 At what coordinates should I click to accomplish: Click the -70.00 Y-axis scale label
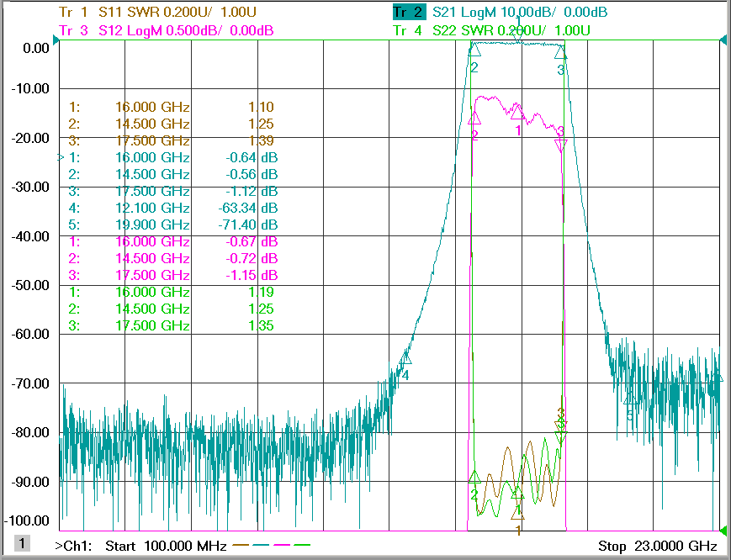click(31, 383)
